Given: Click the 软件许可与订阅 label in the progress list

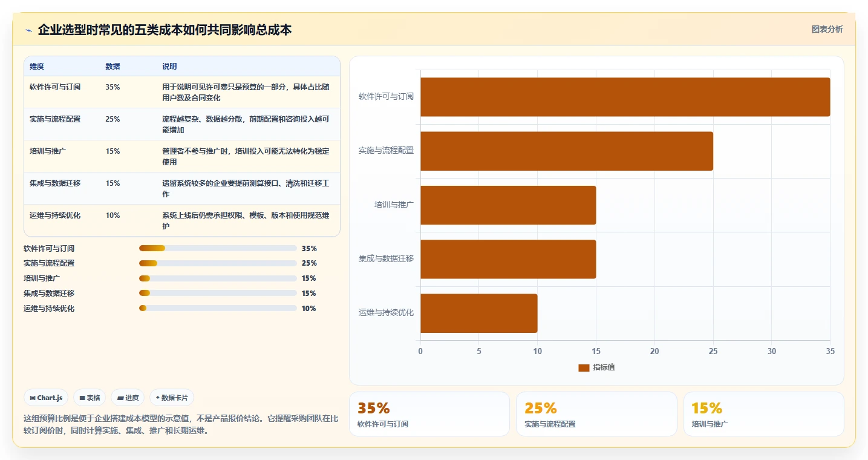Looking at the screenshot, I should 49,249.
